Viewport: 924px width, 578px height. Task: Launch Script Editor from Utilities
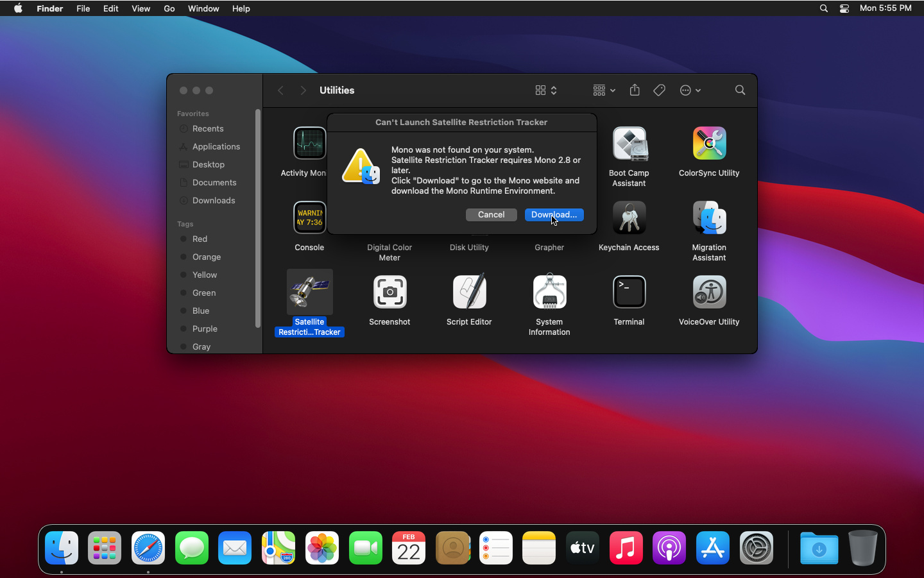(469, 293)
